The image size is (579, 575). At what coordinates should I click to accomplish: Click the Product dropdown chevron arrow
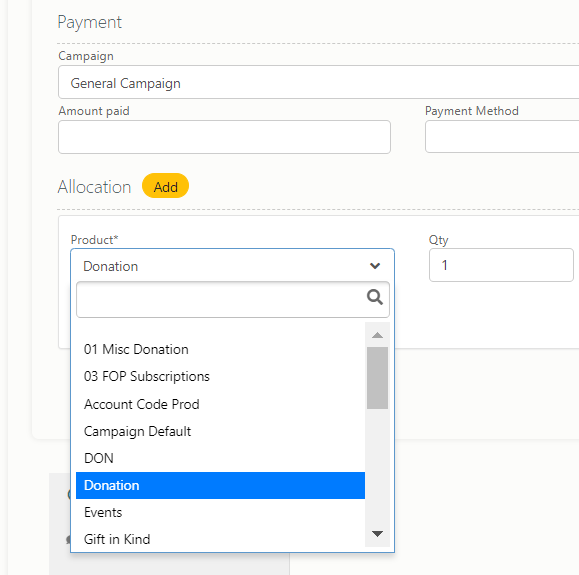(x=375, y=266)
